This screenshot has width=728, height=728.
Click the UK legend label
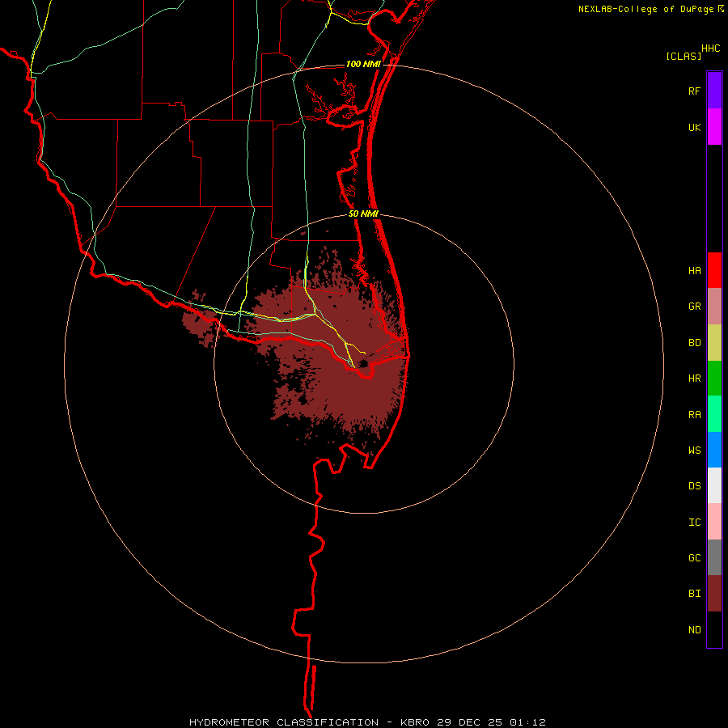tap(694, 128)
